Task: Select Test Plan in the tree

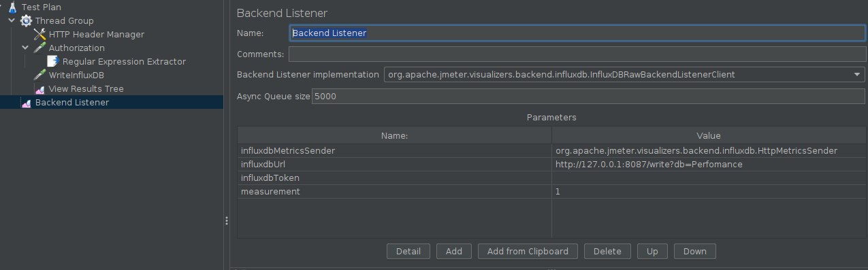Action: 42,7
